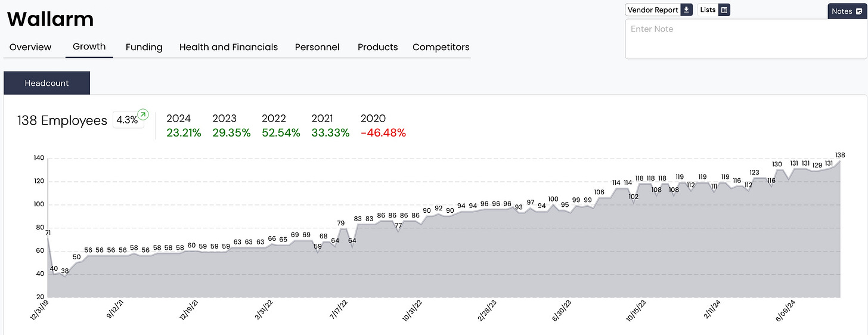Click the Lists button label
The width and height of the screenshot is (868, 335).
[708, 10]
